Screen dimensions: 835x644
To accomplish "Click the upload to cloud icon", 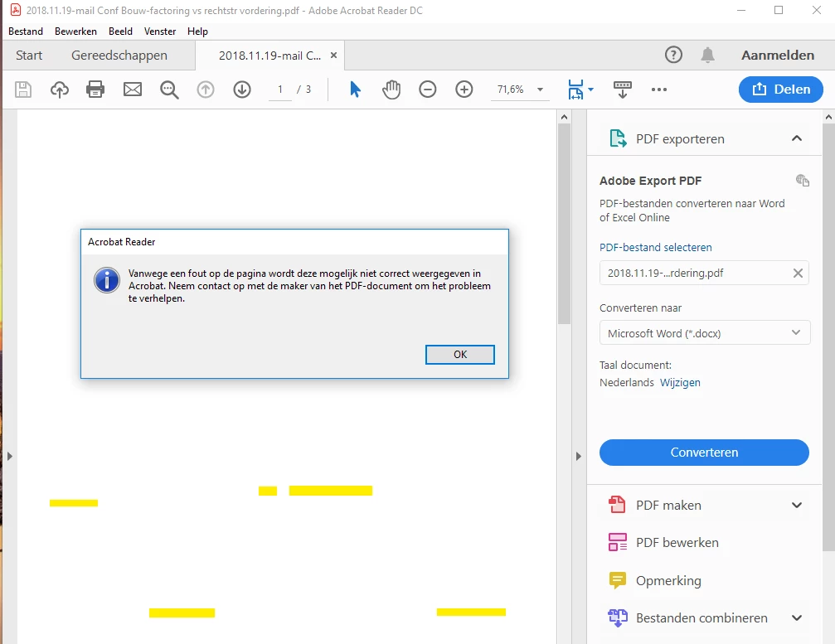I will (60, 90).
